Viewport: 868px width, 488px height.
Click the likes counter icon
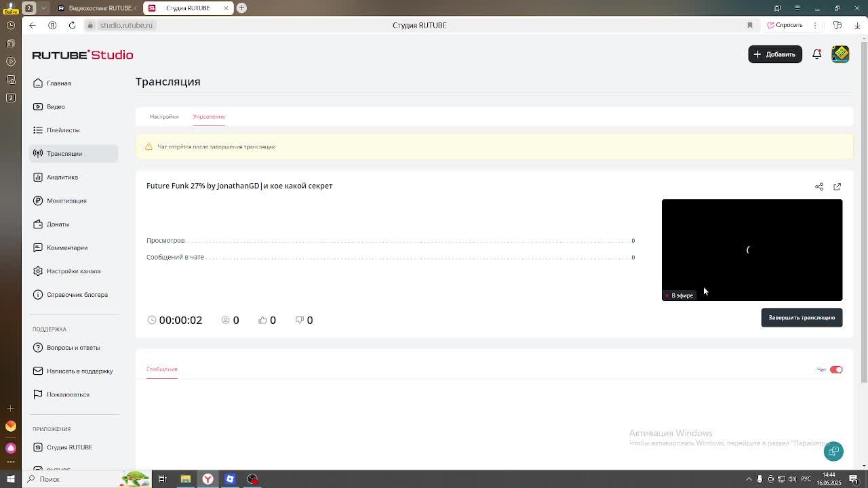point(262,320)
